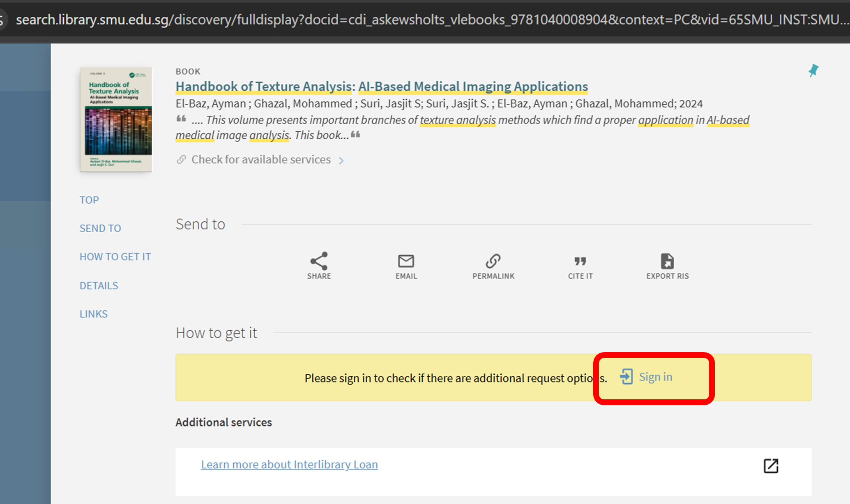This screenshot has height=504, width=850.
Task: Click the Email envelope icon
Action: pyautogui.click(x=406, y=261)
